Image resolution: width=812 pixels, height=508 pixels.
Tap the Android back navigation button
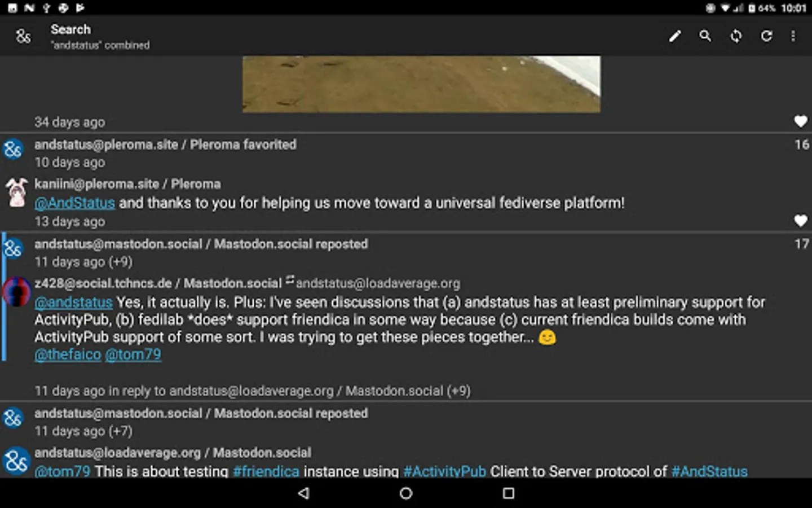click(303, 493)
